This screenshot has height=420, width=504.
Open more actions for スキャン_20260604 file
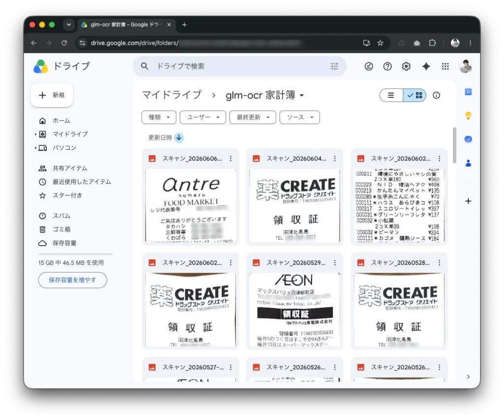[x=335, y=159]
